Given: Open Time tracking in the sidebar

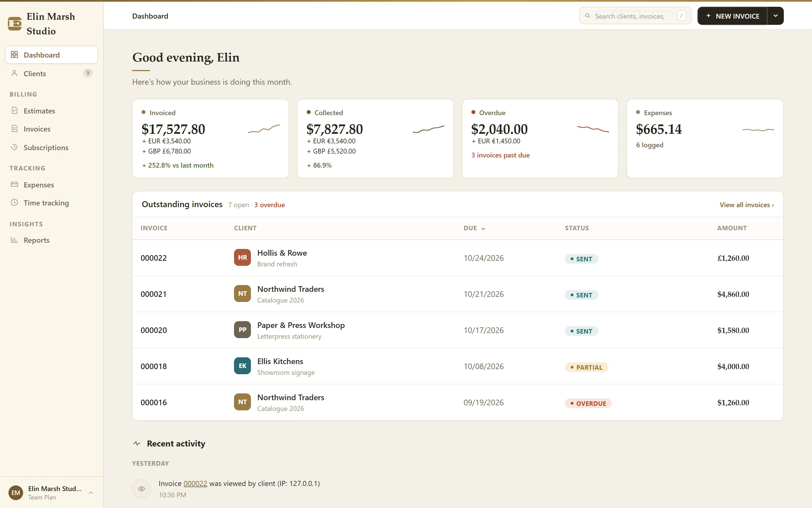Looking at the screenshot, I should pyautogui.click(x=52, y=203).
